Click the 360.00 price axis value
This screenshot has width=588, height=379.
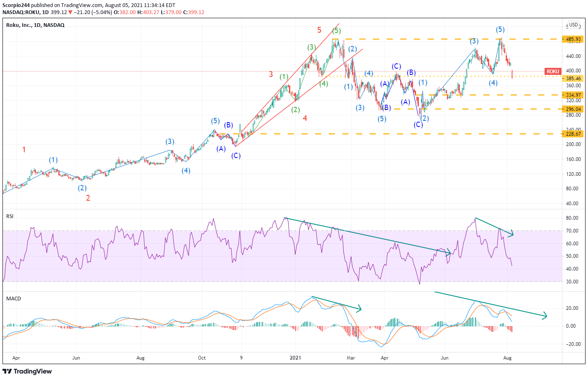tap(574, 86)
